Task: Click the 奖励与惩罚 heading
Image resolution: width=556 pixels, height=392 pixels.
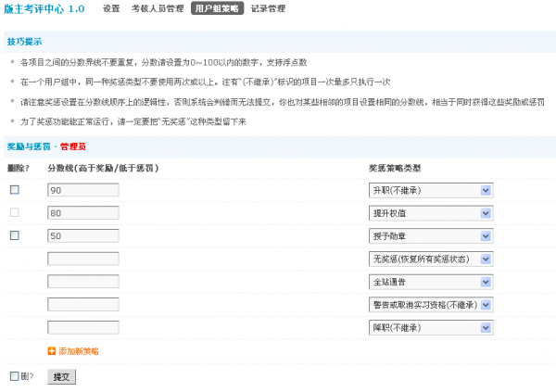Action: pyautogui.click(x=29, y=146)
